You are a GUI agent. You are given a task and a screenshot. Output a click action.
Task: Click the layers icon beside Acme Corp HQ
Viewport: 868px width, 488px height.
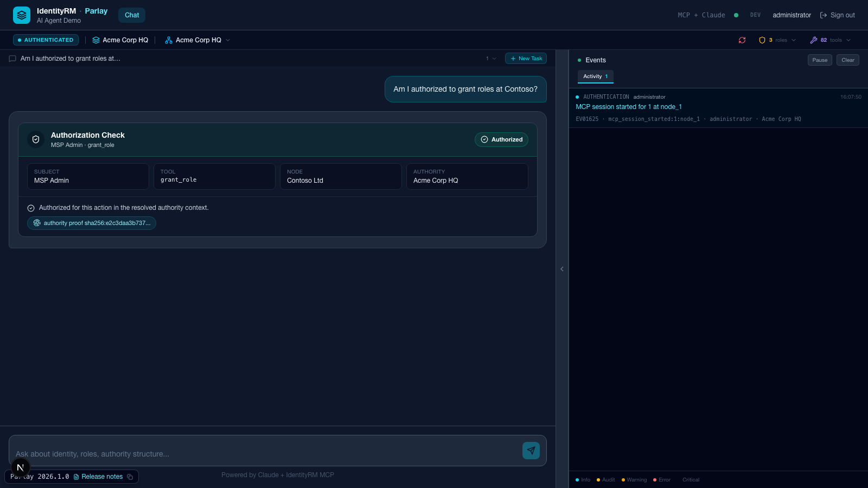tap(96, 40)
